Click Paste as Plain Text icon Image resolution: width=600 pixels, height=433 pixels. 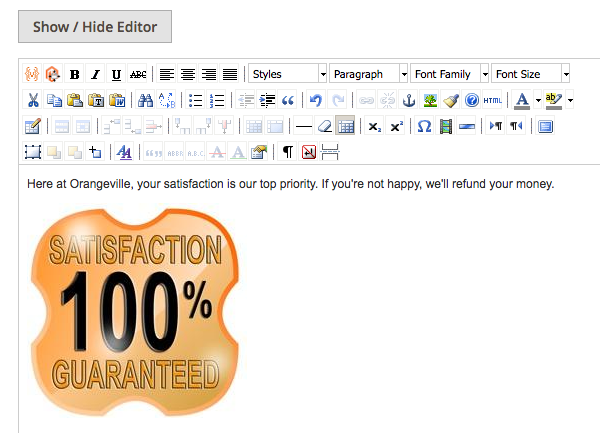click(x=96, y=100)
